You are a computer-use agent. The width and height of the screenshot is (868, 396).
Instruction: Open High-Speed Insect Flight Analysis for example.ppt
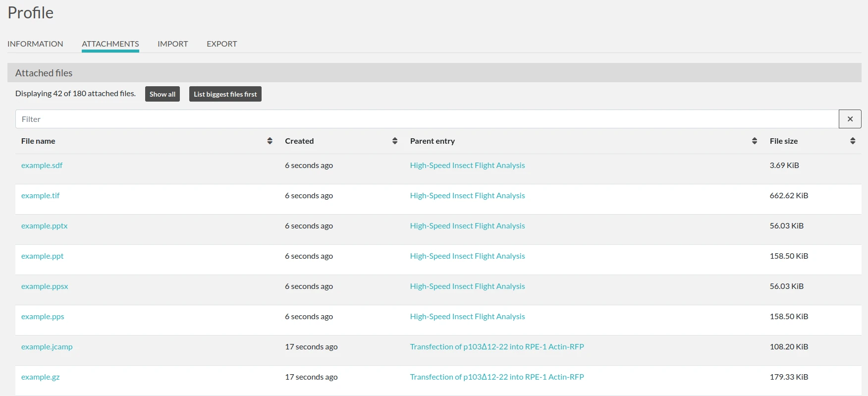pyautogui.click(x=467, y=256)
